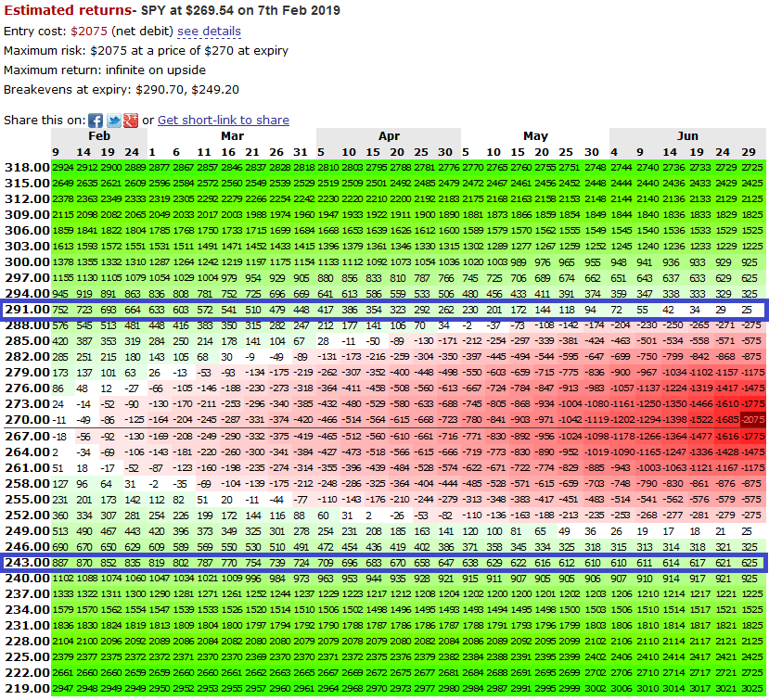Click 231 starting the 255.00 row

60,500
